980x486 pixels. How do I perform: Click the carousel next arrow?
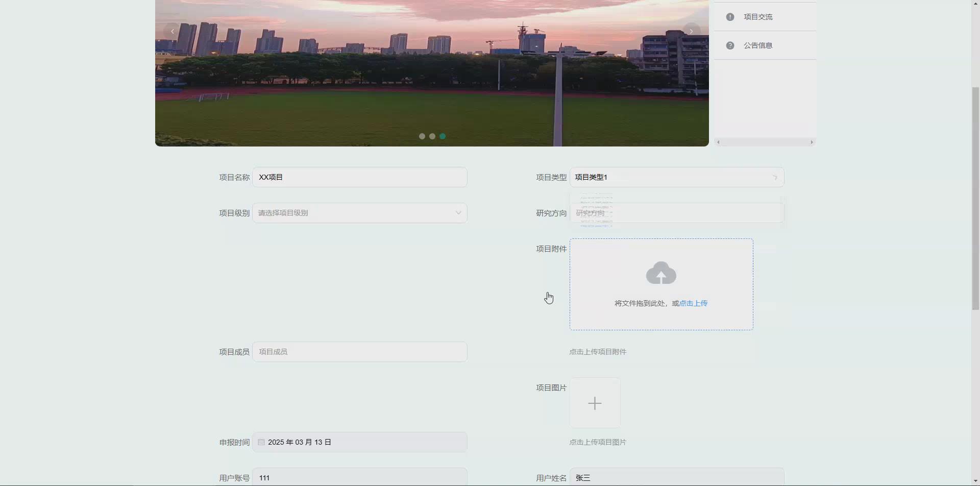click(691, 31)
